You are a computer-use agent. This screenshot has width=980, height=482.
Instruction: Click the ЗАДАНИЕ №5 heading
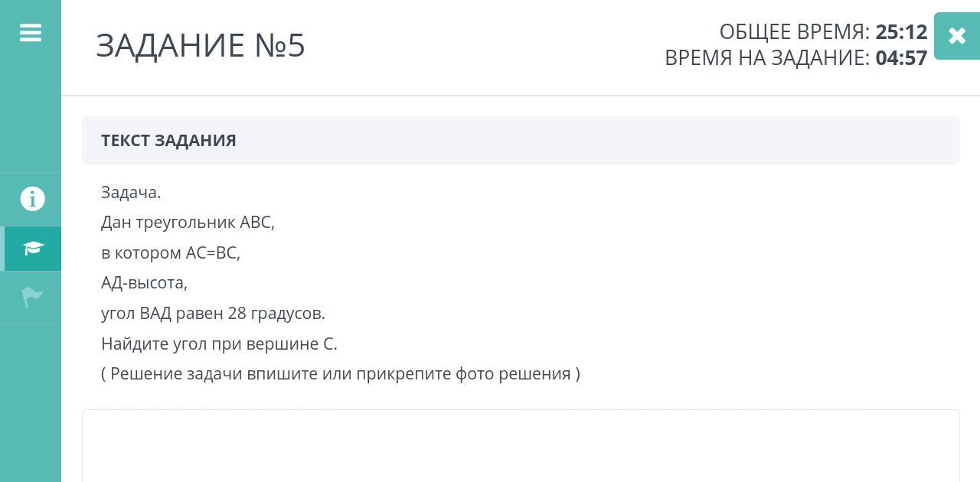[x=201, y=46]
